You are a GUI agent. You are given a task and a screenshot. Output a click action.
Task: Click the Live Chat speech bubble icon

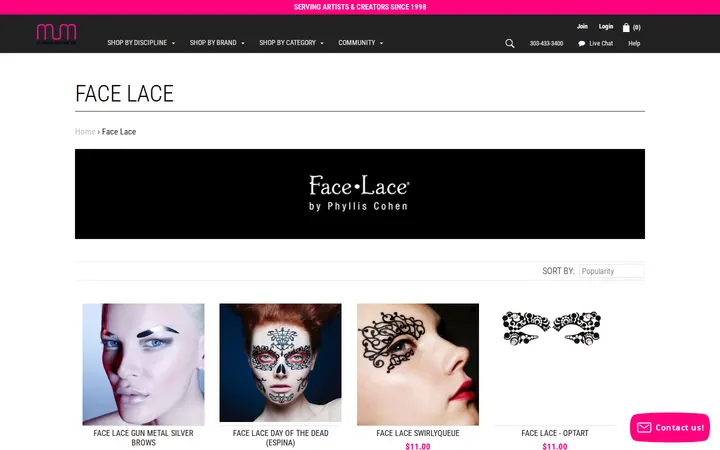pos(581,44)
